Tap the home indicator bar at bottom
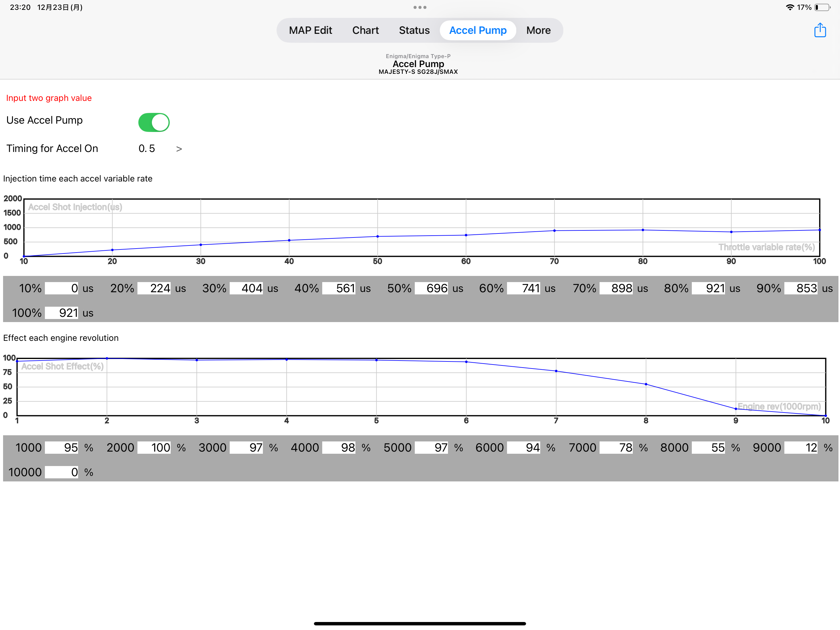The height and width of the screenshot is (630, 840). (420, 624)
